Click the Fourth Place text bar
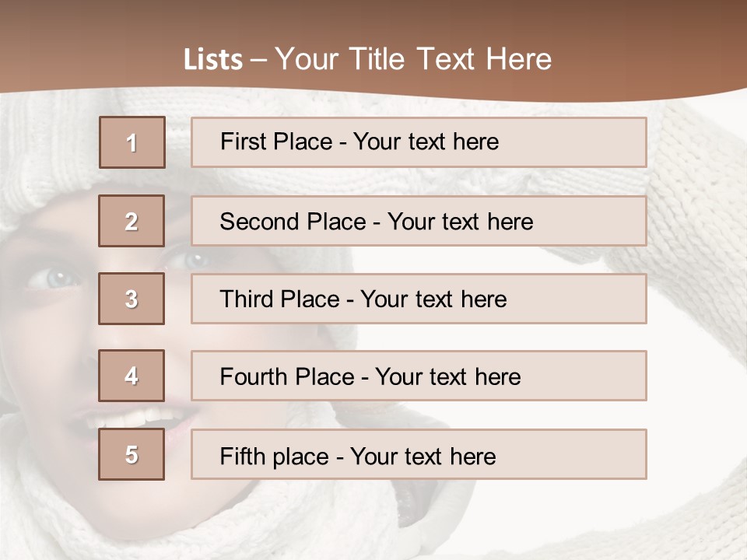747x560 pixels. pyautogui.click(x=419, y=376)
